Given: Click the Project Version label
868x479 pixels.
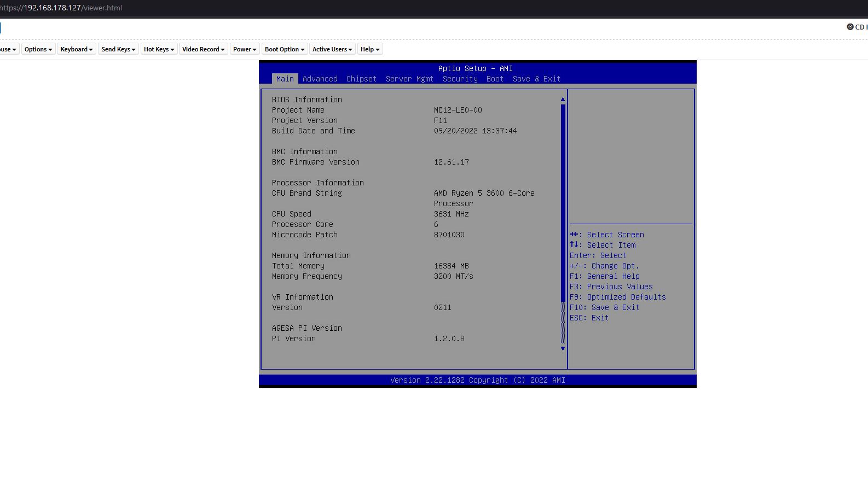Looking at the screenshot, I should pos(305,120).
